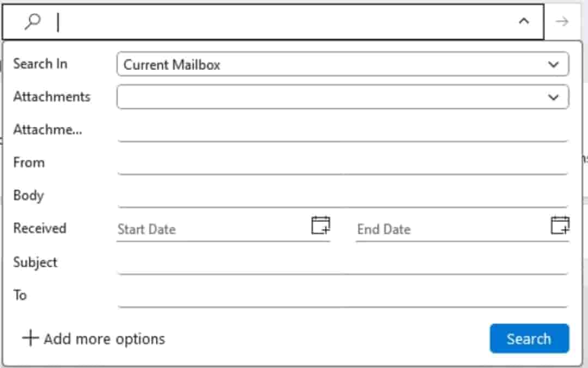This screenshot has height=368, width=588.
Task: Click the Search In label
Action: coord(40,64)
